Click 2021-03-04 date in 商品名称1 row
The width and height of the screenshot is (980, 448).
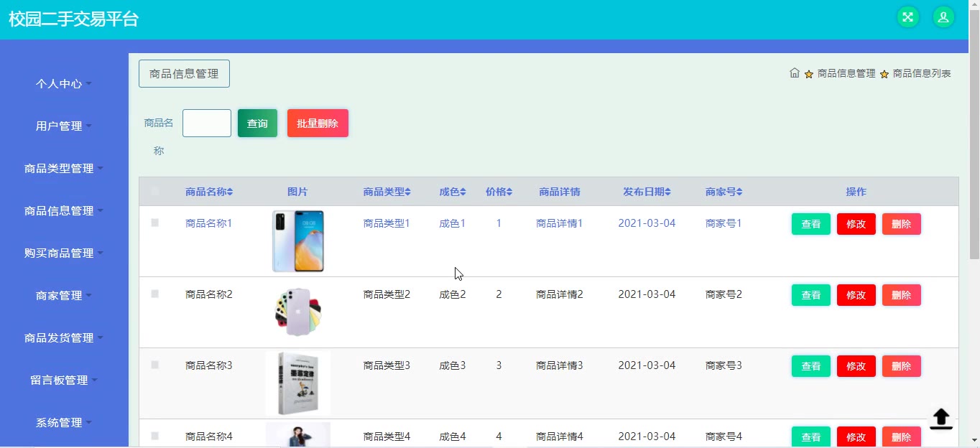[647, 223]
